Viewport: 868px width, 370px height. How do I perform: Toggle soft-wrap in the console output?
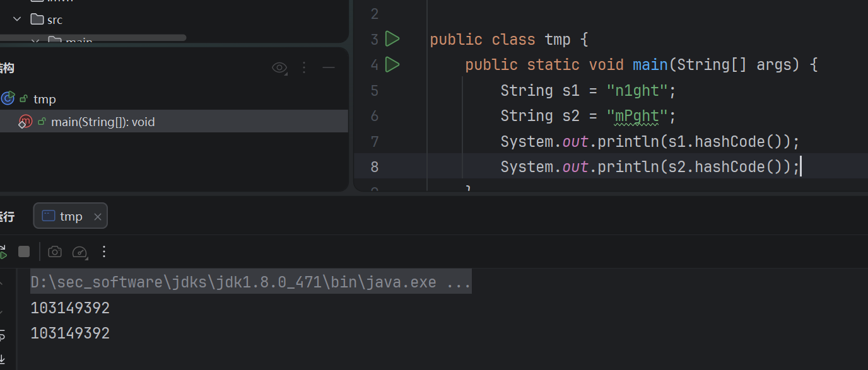(x=3, y=335)
